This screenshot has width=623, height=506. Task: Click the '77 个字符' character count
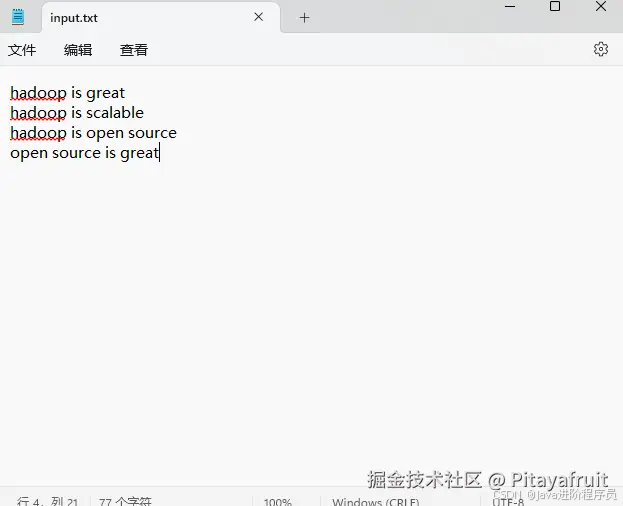click(125, 501)
